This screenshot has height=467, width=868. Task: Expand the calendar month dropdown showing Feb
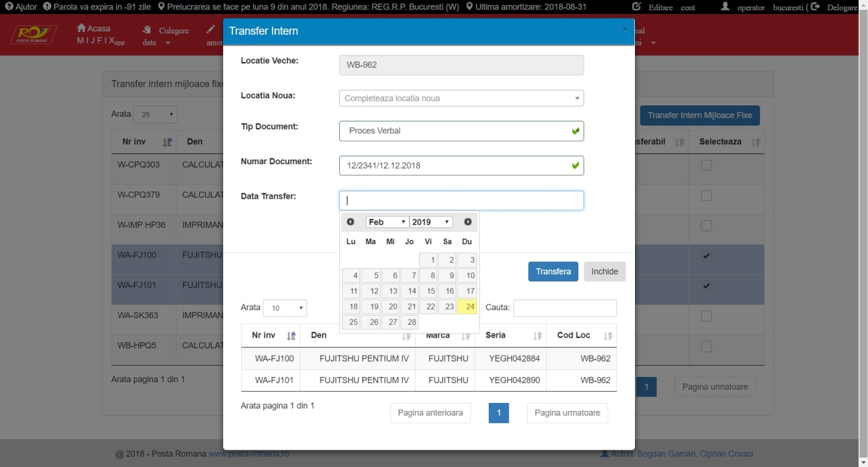387,222
